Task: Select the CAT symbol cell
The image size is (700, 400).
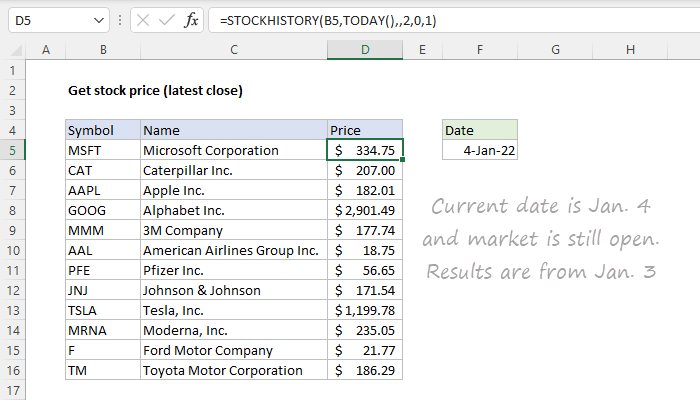Action: click(103, 170)
